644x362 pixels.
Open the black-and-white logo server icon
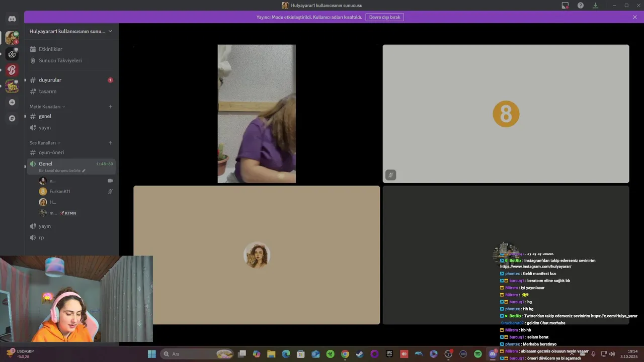coord(12,54)
